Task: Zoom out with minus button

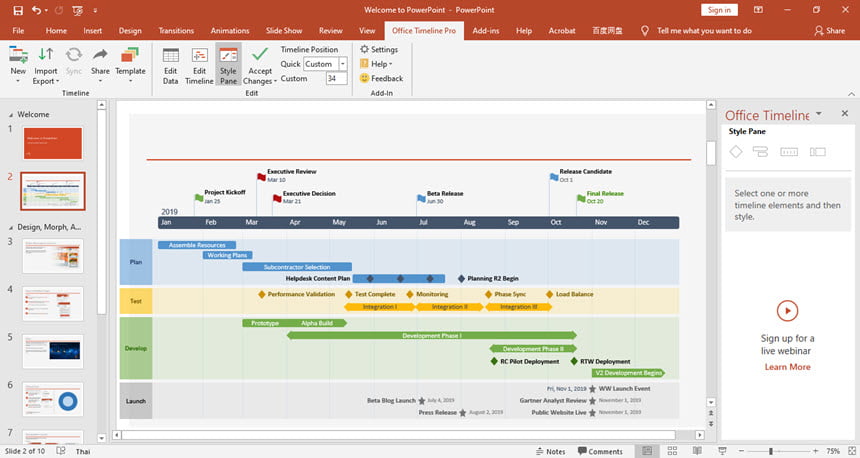Action: click(x=741, y=451)
